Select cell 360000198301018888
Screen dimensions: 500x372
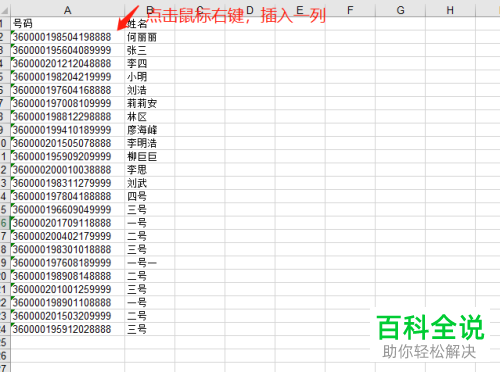pyautogui.click(x=67, y=250)
